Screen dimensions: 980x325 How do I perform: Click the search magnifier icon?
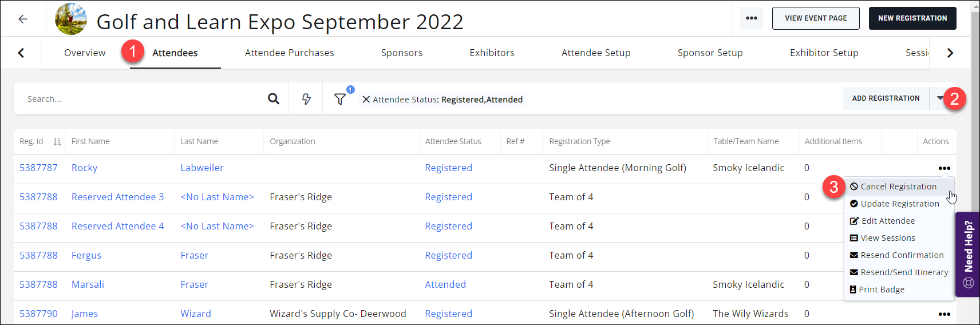coord(274,99)
